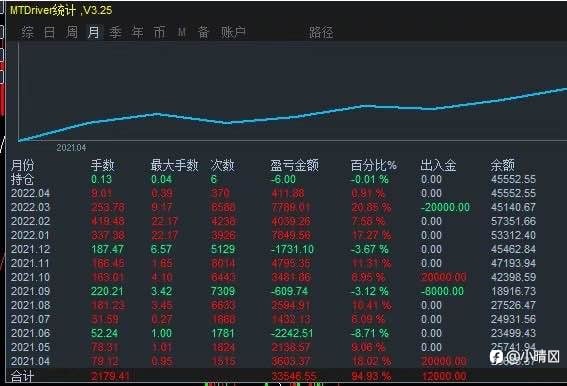The height and width of the screenshot is (386, 567).
Task: Click the -609.74 loss amount
Action: pos(290,291)
